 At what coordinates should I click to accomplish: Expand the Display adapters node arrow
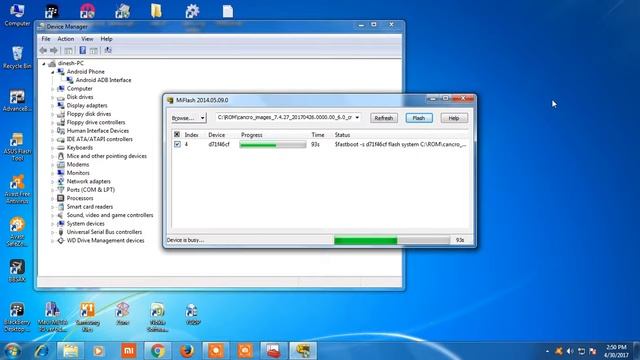pos(53,105)
